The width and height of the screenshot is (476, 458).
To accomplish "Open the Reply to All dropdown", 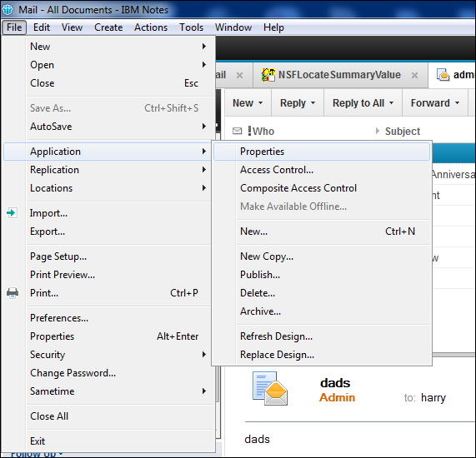I will click(391, 103).
